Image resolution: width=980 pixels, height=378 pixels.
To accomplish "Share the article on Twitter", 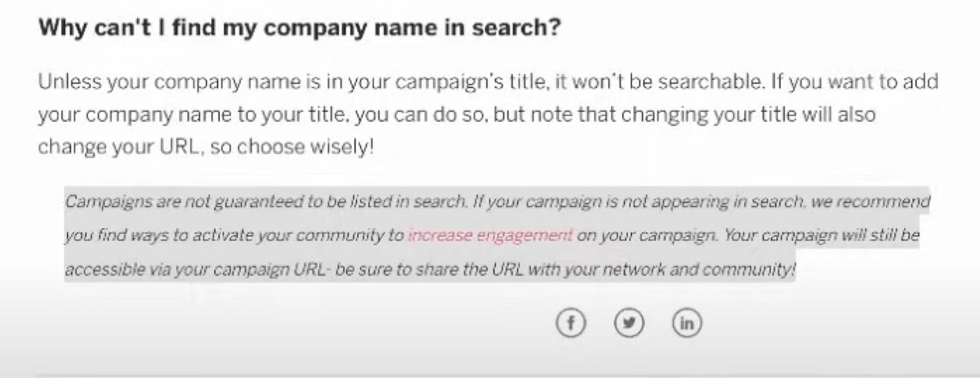I will pyautogui.click(x=629, y=323).
